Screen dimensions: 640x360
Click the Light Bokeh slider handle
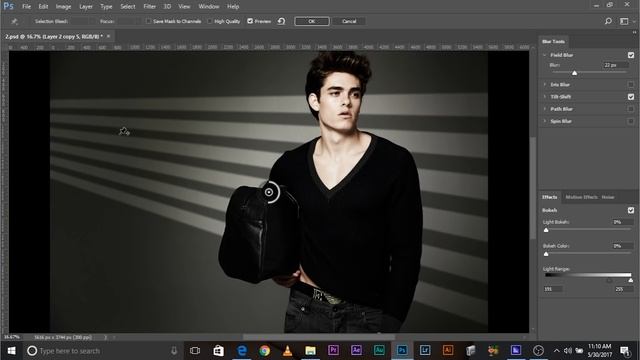click(x=546, y=230)
